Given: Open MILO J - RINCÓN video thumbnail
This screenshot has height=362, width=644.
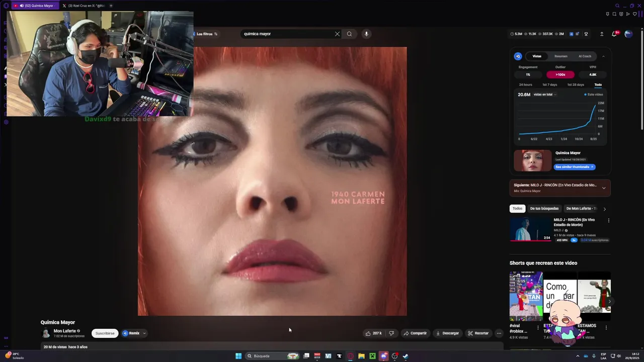Looking at the screenshot, I should (530, 229).
